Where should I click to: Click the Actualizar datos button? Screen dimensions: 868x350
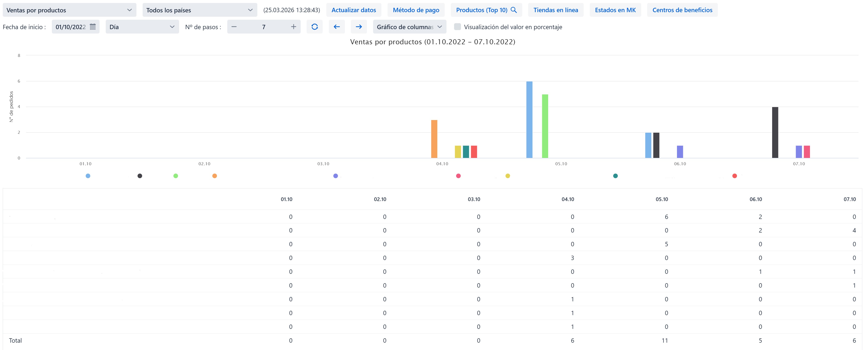(353, 10)
